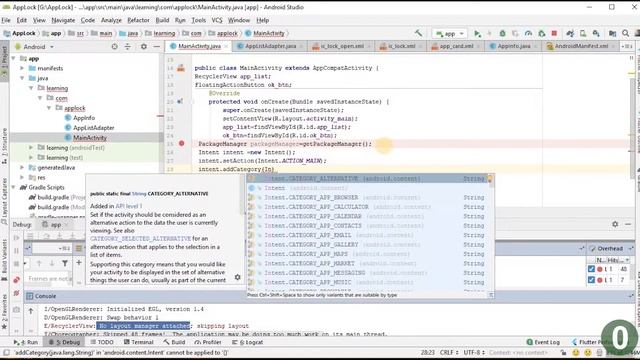
Task: Hide the Project panel with minus icon
Action: (x=157, y=47)
